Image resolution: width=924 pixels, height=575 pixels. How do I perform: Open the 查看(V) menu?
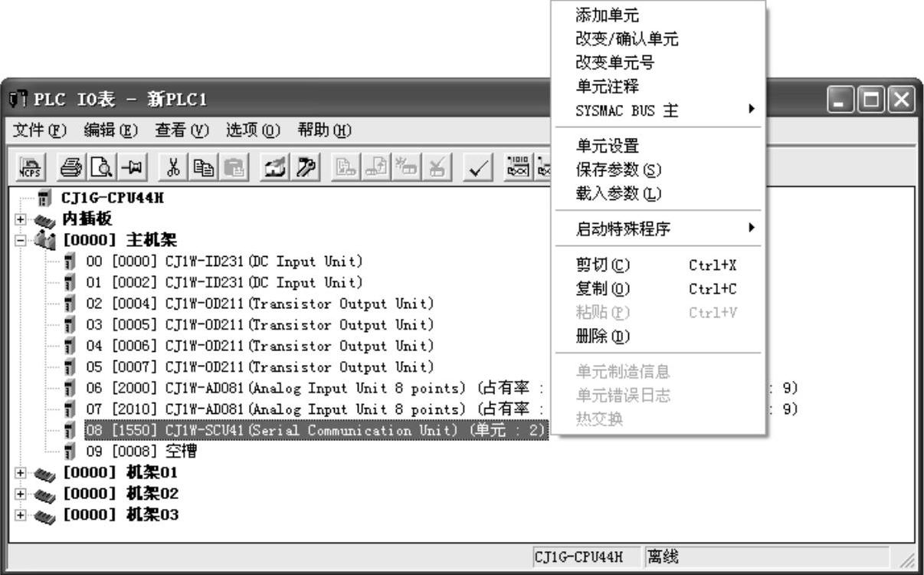pos(184,130)
